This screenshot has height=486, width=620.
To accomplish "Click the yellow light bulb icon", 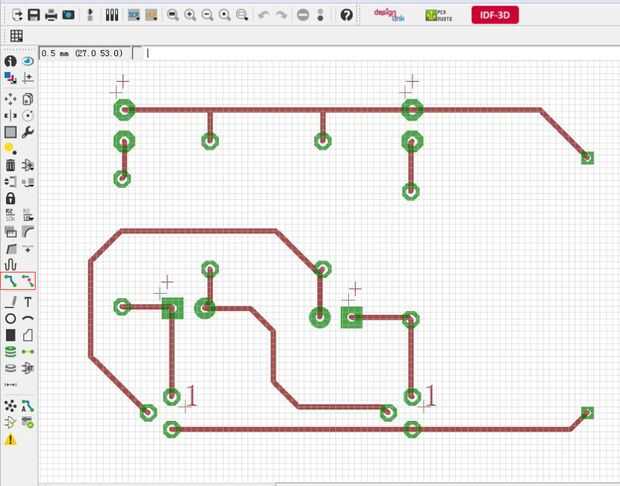I will click(x=10, y=149).
